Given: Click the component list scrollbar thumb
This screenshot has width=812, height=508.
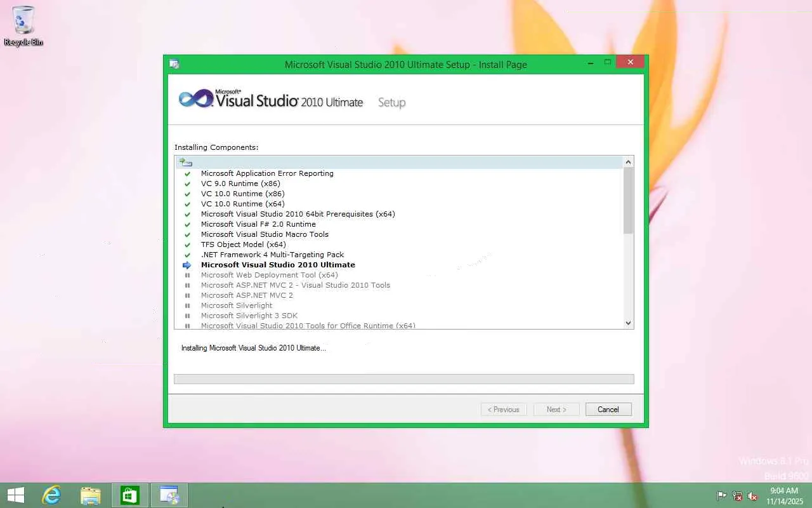Looking at the screenshot, I should tap(629, 201).
